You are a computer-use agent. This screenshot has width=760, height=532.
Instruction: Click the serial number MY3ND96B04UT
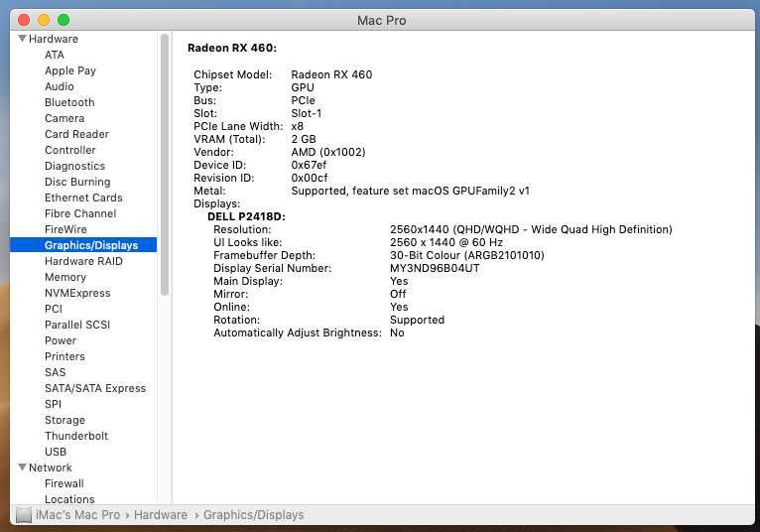pyautogui.click(x=435, y=268)
